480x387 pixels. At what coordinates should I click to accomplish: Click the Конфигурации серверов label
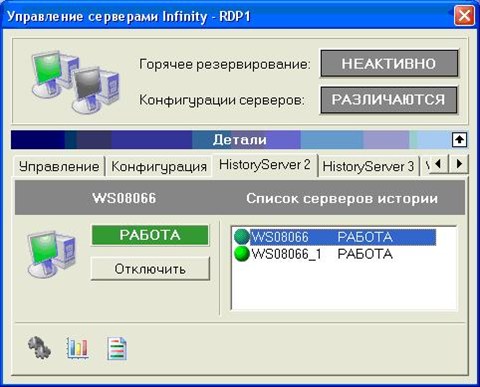pos(222,100)
